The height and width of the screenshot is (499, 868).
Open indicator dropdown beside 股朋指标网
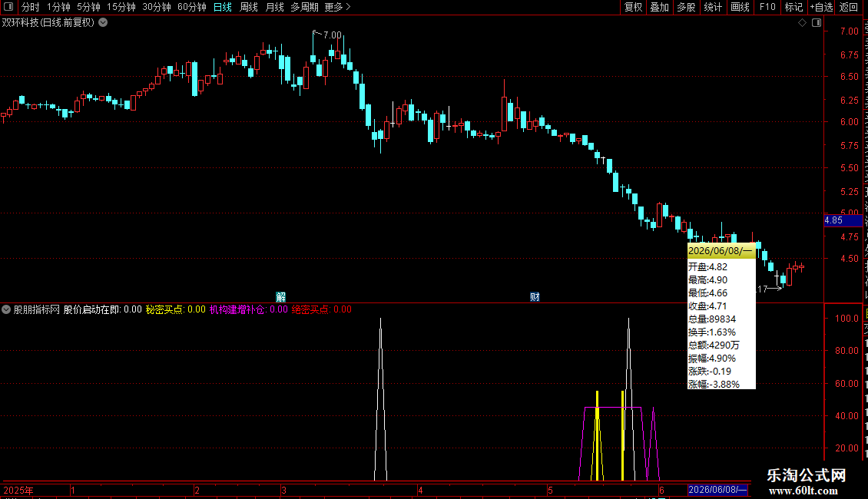click(6, 310)
